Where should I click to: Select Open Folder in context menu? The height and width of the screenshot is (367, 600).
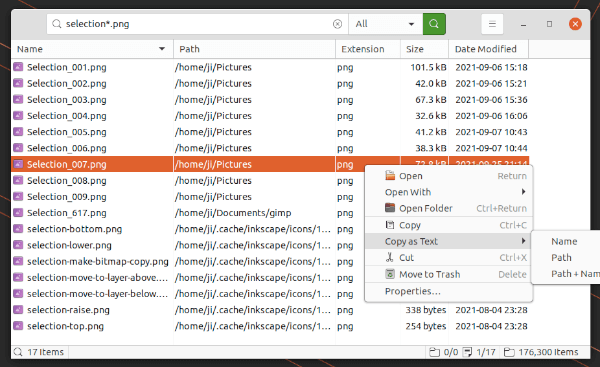(x=448, y=208)
